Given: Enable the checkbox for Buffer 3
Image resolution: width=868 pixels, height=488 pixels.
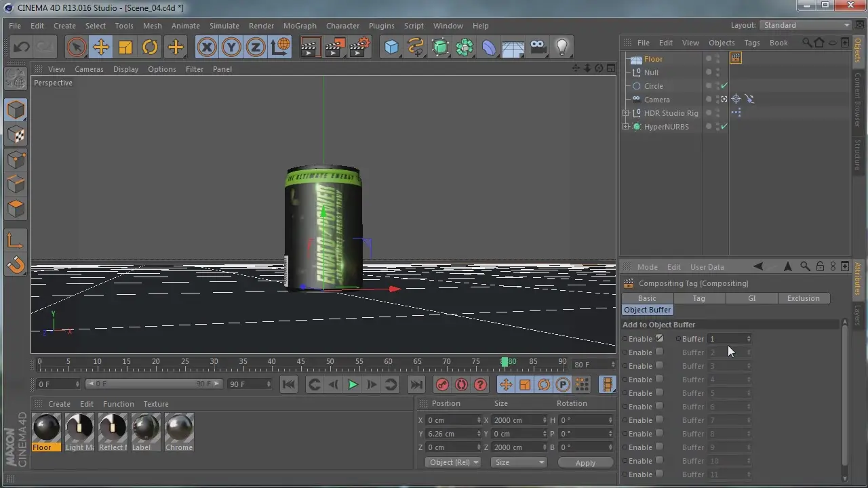Looking at the screenshot, I should point(659,365).
